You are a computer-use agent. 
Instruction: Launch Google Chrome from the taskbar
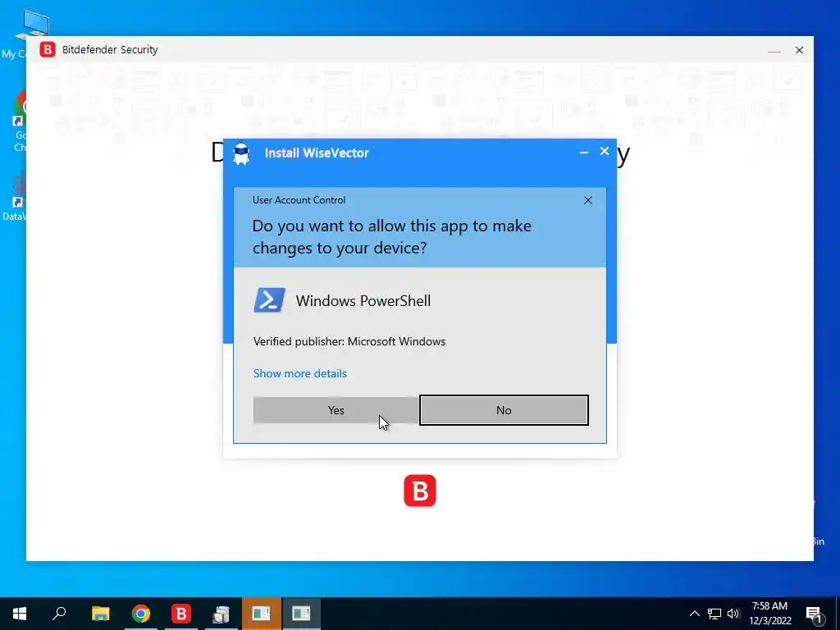point(141,614)
